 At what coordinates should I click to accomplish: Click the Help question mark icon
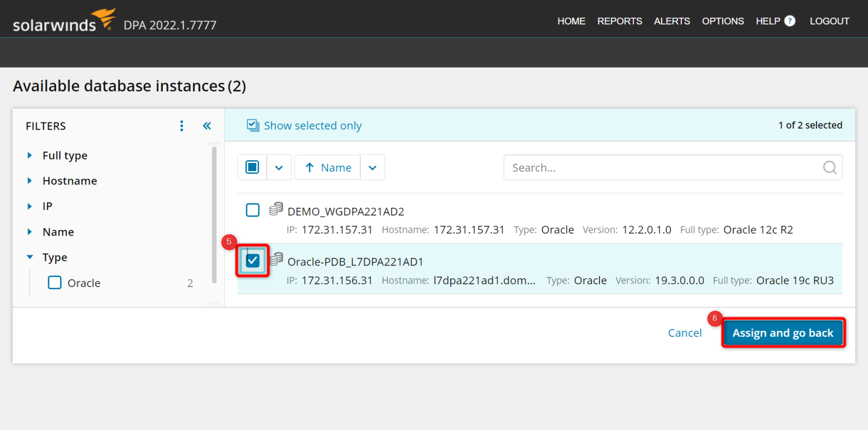coord(790,21)
